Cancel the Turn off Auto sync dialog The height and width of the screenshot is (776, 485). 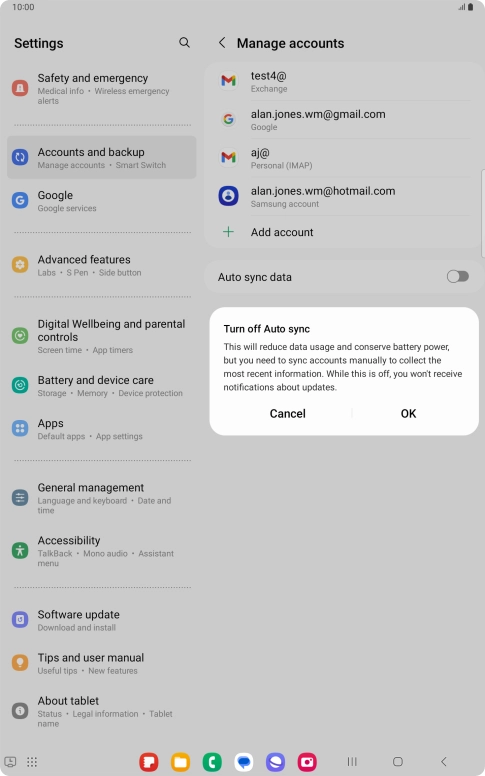point(288,413)
